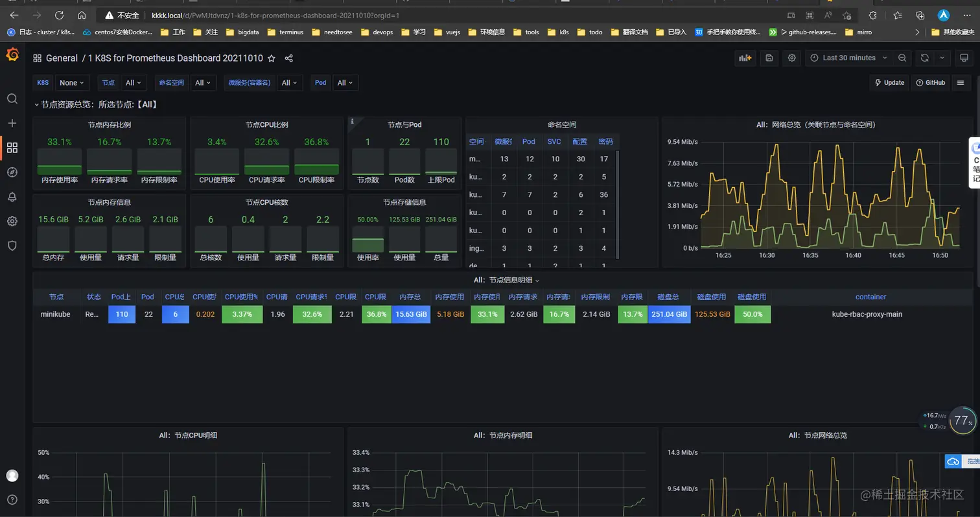Open Server Admin shield icon
The image size is (980, 517).
12,246
